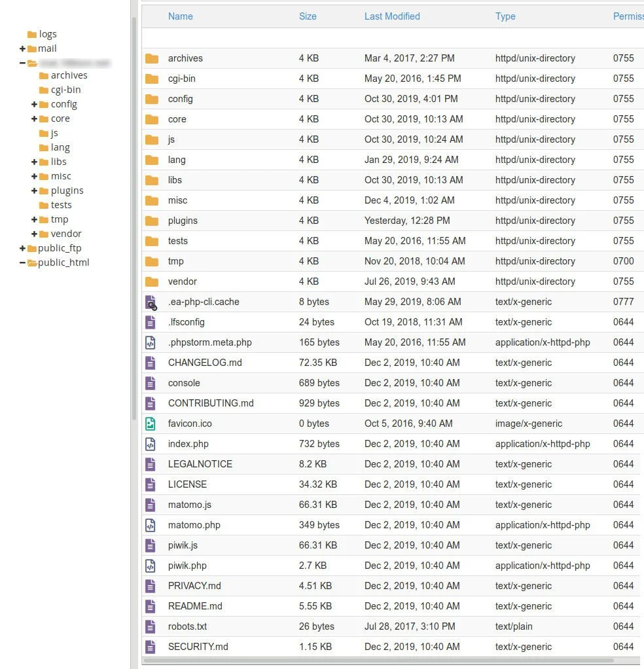Expand the config folder tree node
This screenshot has height=669, width=644.
[34, 104]
